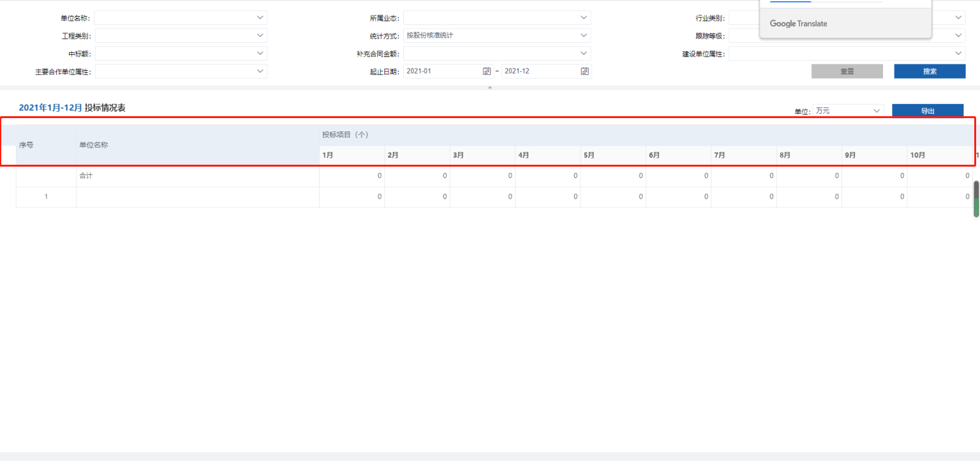The width and height of the screenshot is (980, 461).
Task: Click the 7月 column header
Action: coord(744,155)
